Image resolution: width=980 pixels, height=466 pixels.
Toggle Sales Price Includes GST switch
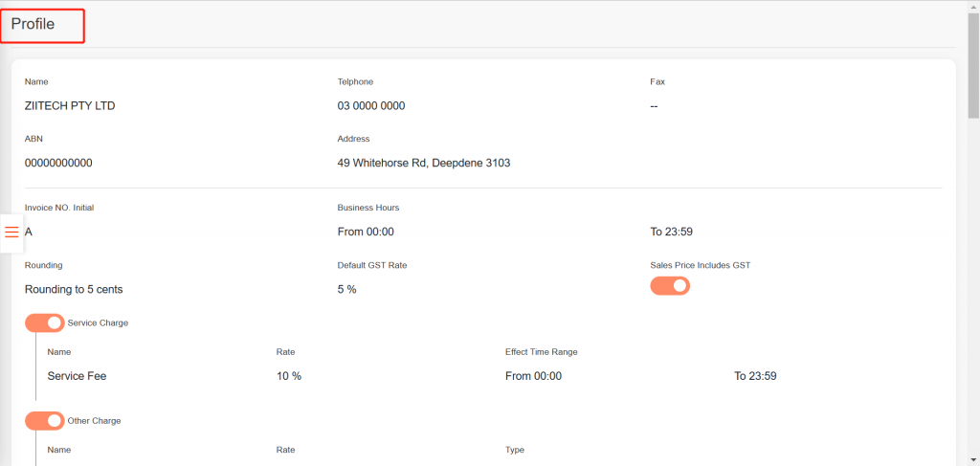[670, 285]
